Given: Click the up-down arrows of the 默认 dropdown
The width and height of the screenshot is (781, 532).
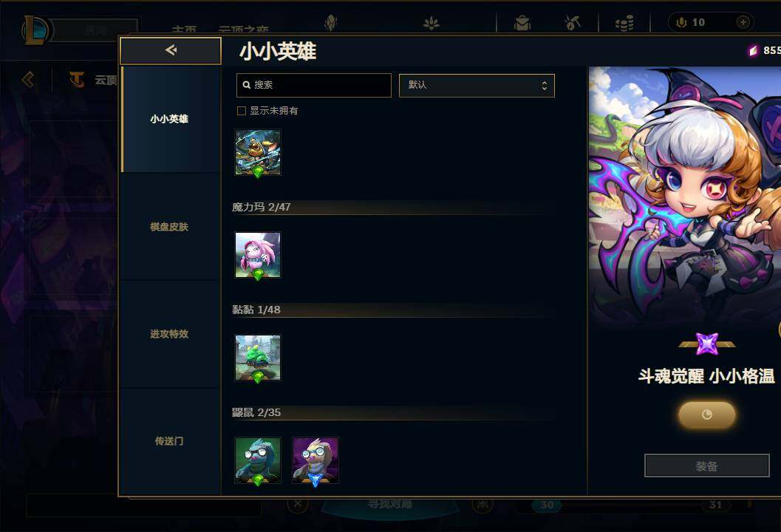Looking at the screenshot, I should click(x=545, y=86).
